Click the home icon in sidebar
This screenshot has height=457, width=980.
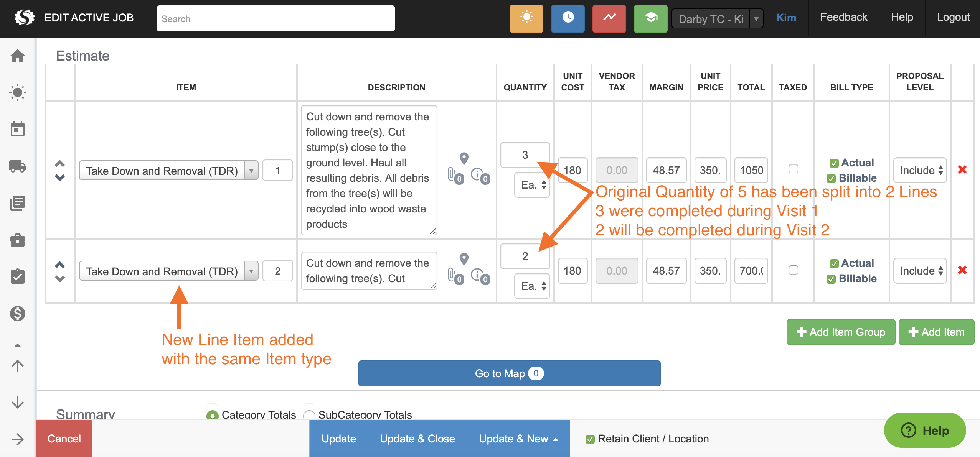coord(18,56)
